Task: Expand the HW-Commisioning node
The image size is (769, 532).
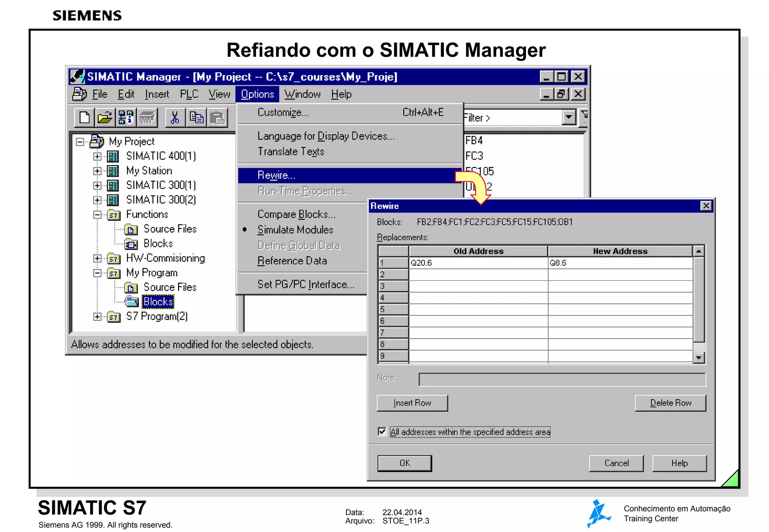Action: point(97,258)
